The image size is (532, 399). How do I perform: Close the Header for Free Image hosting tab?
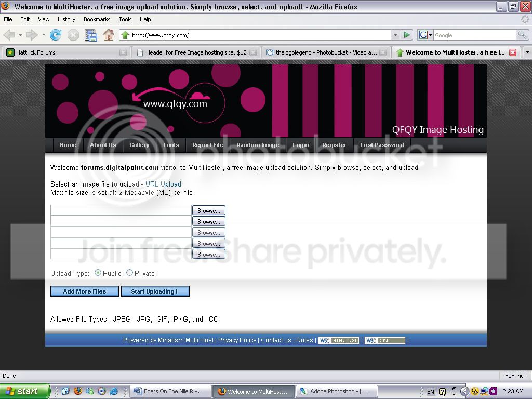pos(253,52)
